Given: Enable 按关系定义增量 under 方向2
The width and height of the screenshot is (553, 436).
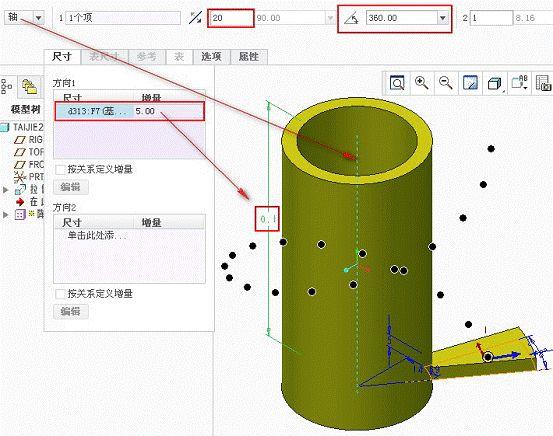Looking at the screenshot, I should coord(60,294).
